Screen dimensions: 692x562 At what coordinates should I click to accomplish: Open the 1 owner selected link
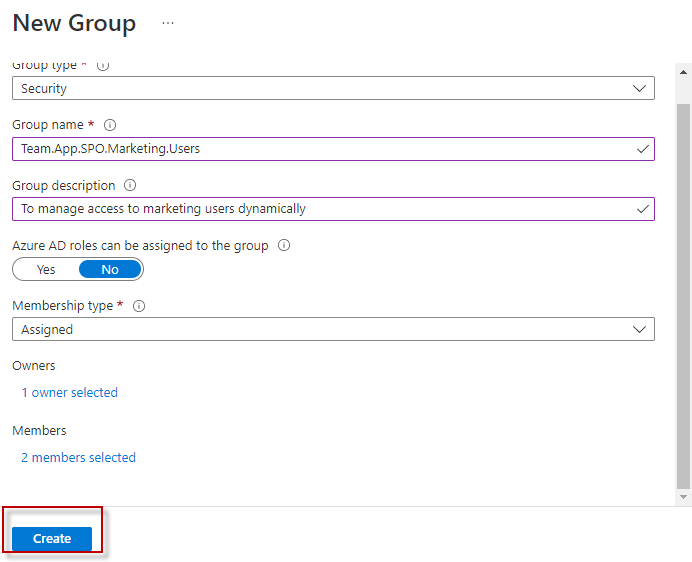(x=69, y=392)
